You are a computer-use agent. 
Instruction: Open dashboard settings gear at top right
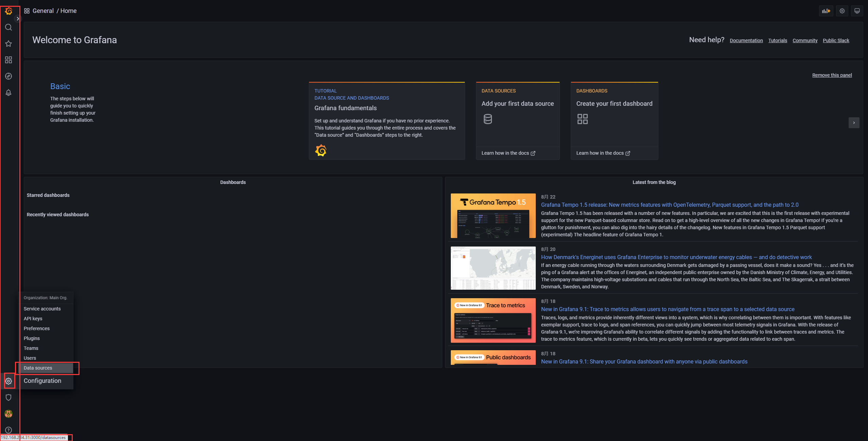pos(842,11)
